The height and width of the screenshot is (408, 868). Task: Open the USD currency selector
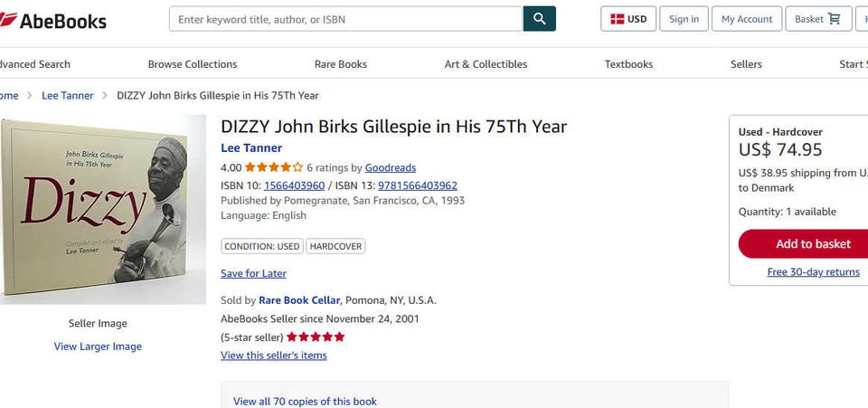[628, 19]
